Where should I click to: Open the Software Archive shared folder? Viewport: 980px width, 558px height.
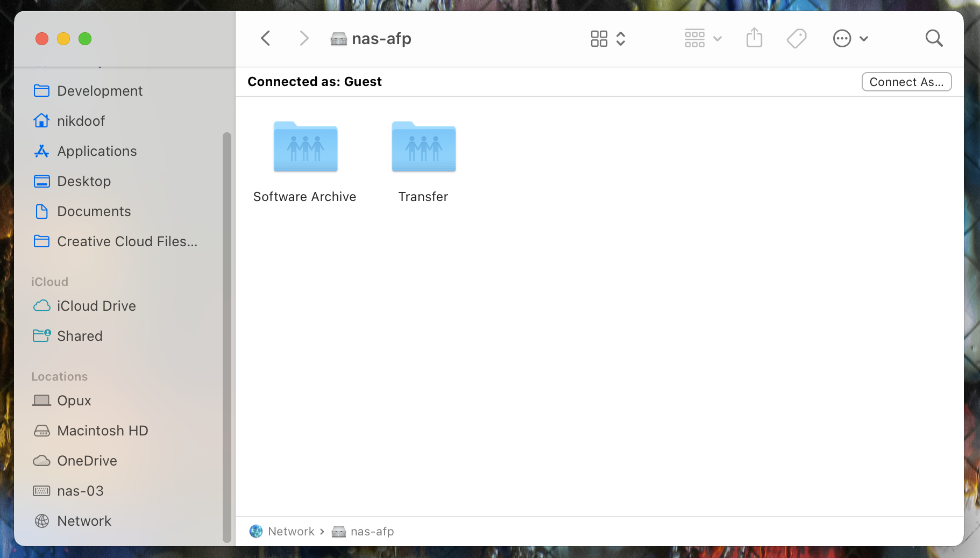coord(305,147)
